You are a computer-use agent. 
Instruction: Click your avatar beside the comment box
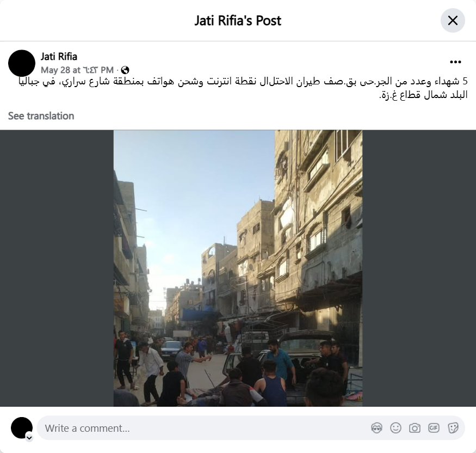pos(22,428)
